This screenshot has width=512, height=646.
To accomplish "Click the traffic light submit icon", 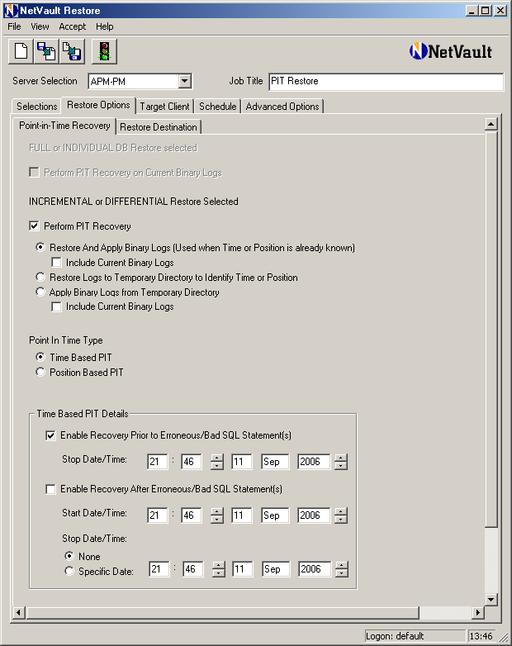I will click(x=104, y=51).
